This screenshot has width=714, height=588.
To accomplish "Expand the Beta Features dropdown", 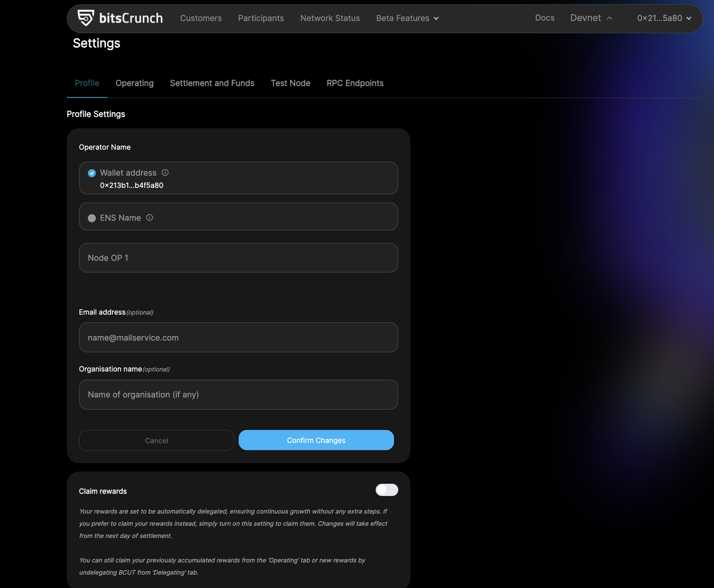I will coord(407,18).
